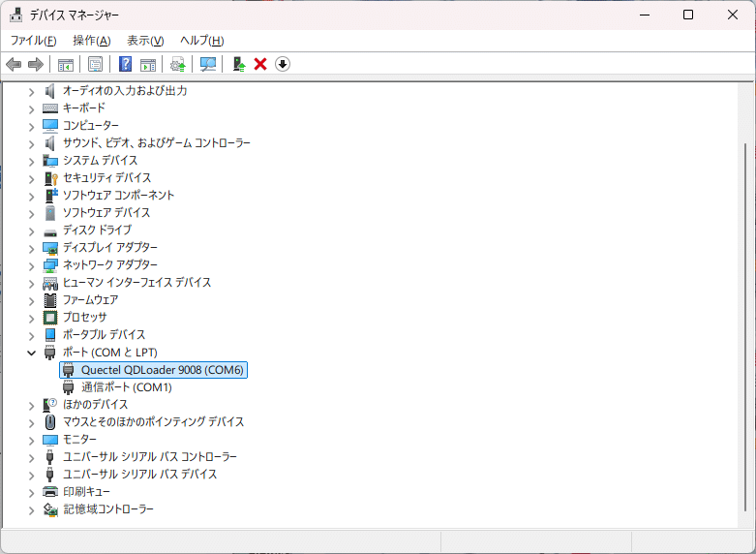Uninstall device using red X icon

click(x=260, y=64)
